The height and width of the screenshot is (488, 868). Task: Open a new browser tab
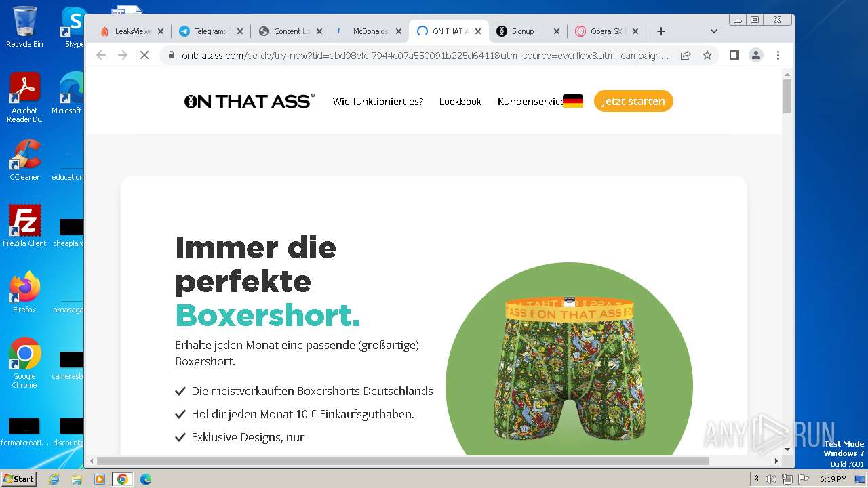[x=661, y=31]
